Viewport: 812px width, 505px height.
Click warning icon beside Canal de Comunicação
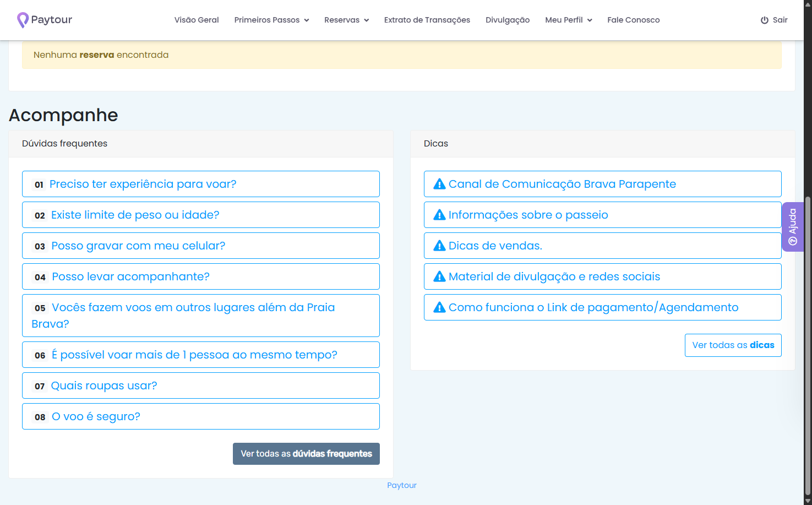coord(439,184)
